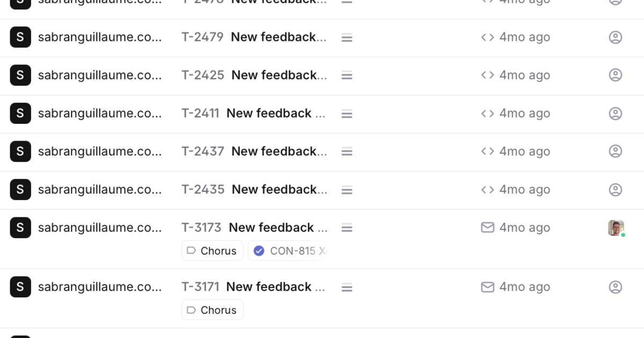The image size is (644, 338).
Task: Click the unassigned avatar icon on T-2437
Action: (x=616, y=151)
